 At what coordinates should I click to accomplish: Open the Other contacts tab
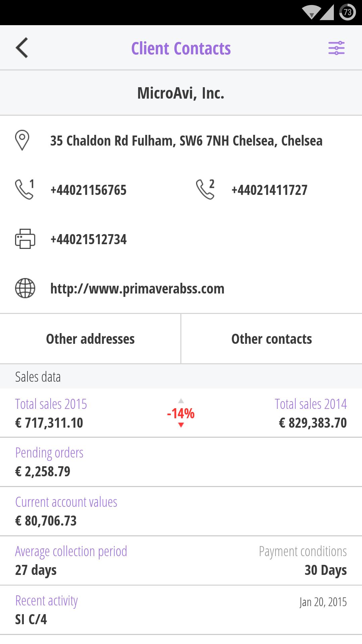click(271, 339)
